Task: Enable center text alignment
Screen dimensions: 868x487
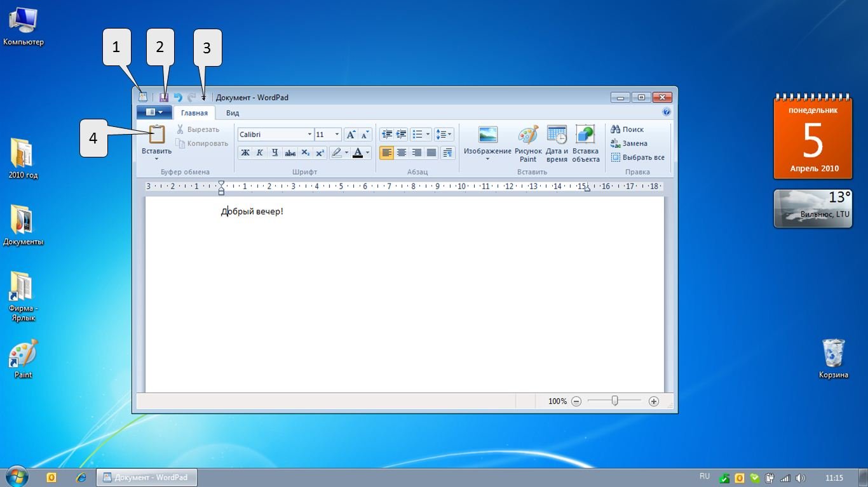Action: click(x=402, y=152)
